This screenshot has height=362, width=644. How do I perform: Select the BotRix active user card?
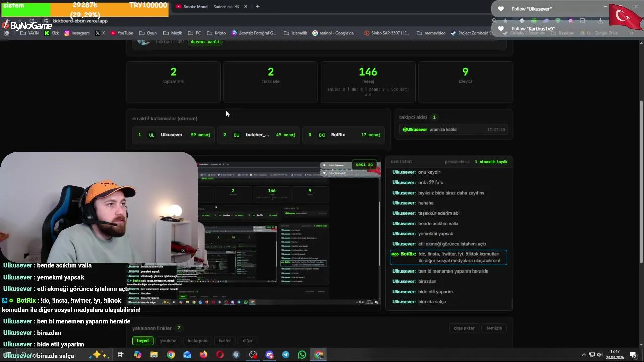pyautogui.click(x=344, y=135)
